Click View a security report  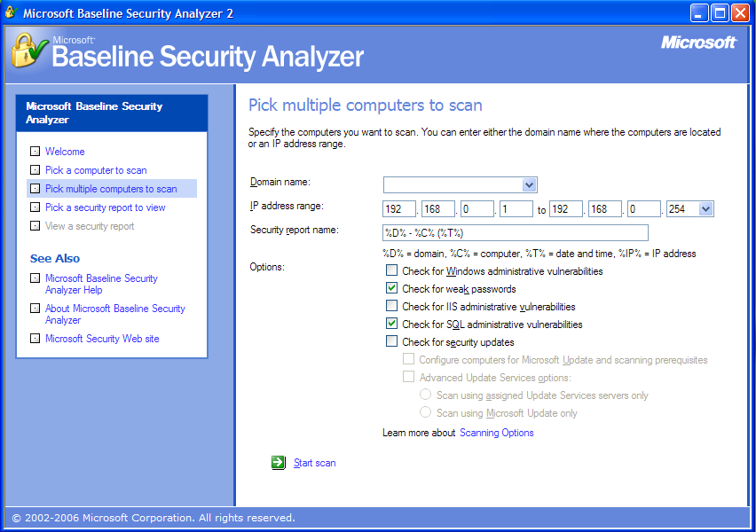pos(90,226)
